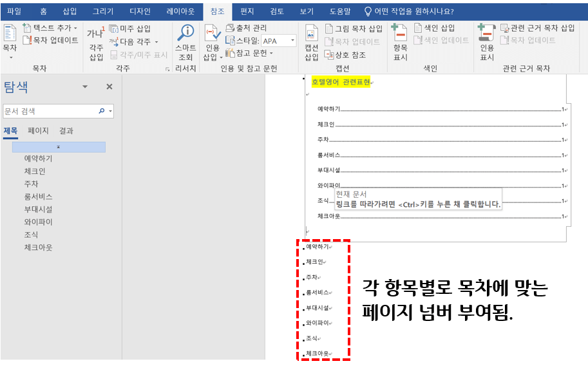Select the 페이지 tab in navigation
The image size is (588, 368).
point(38,131)
